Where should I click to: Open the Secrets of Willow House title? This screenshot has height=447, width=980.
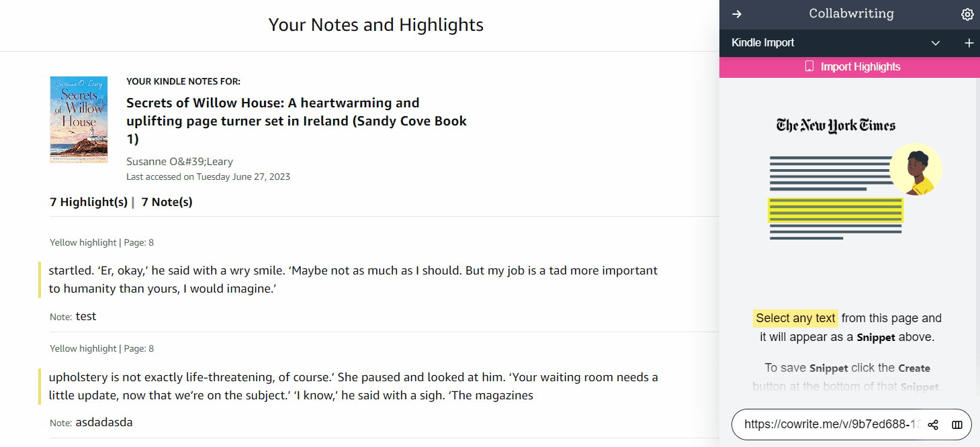click(x=296, y=121)
